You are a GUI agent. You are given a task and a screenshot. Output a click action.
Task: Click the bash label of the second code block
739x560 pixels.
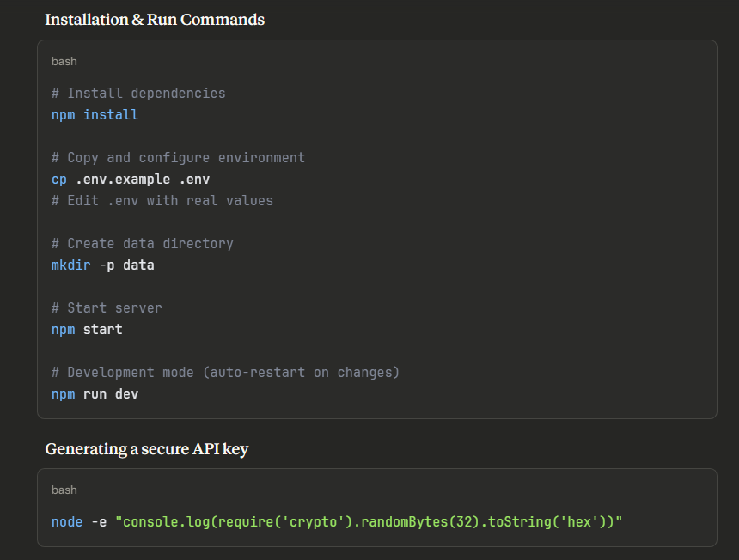64,490
